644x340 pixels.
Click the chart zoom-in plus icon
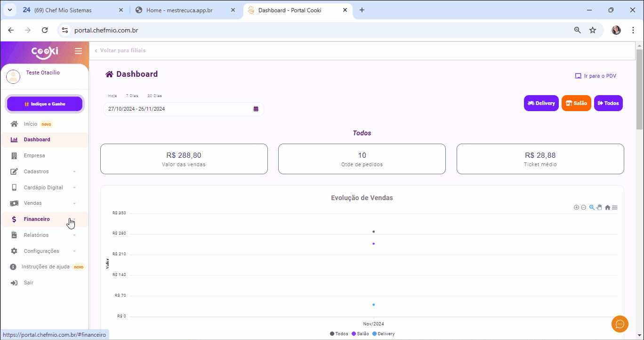click(576, 207)
